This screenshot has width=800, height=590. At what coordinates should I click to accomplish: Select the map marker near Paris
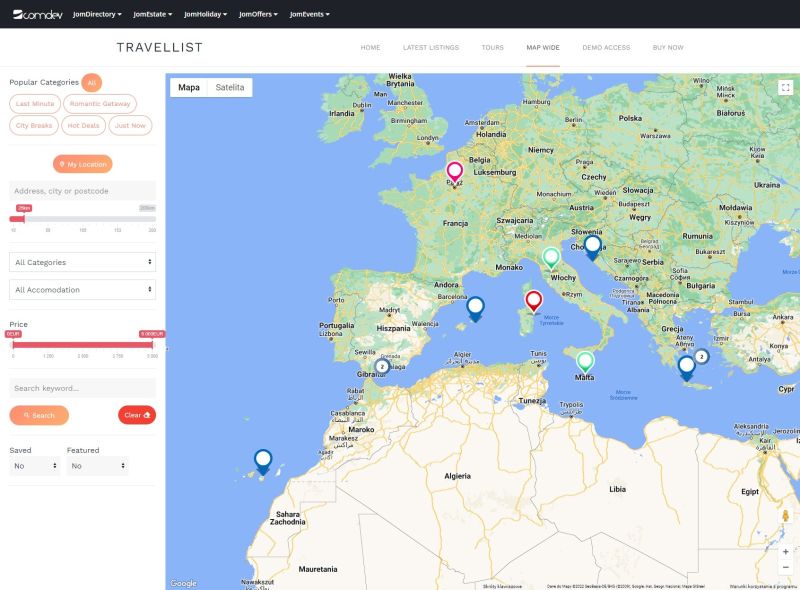455,170
